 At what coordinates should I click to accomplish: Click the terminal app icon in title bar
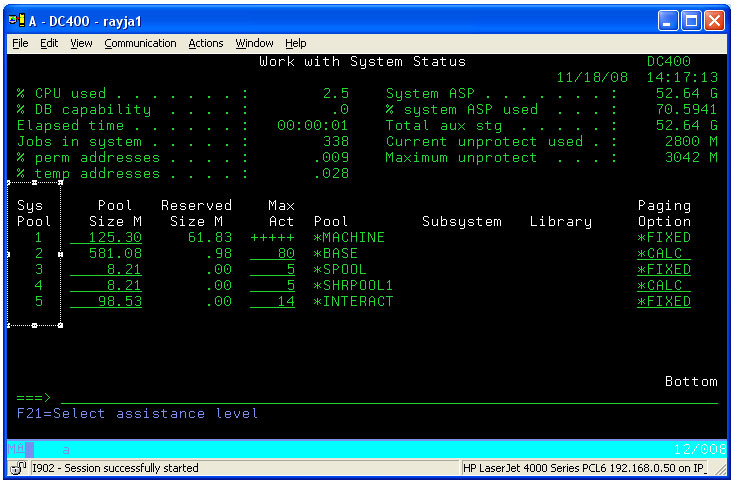pos(16,19)
